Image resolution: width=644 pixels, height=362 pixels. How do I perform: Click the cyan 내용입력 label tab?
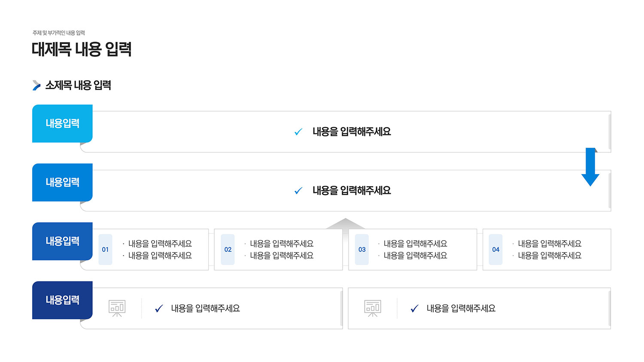pyautogui.click(x=62, y=124)
